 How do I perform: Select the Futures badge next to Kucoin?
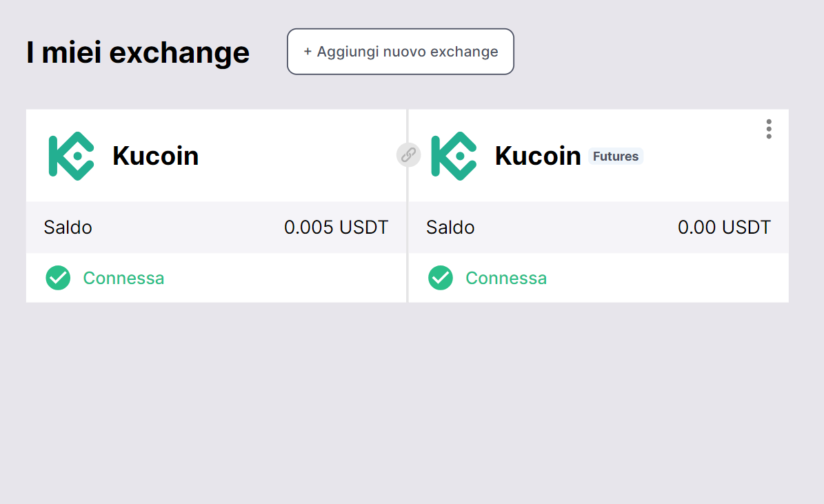coord(616,157)
